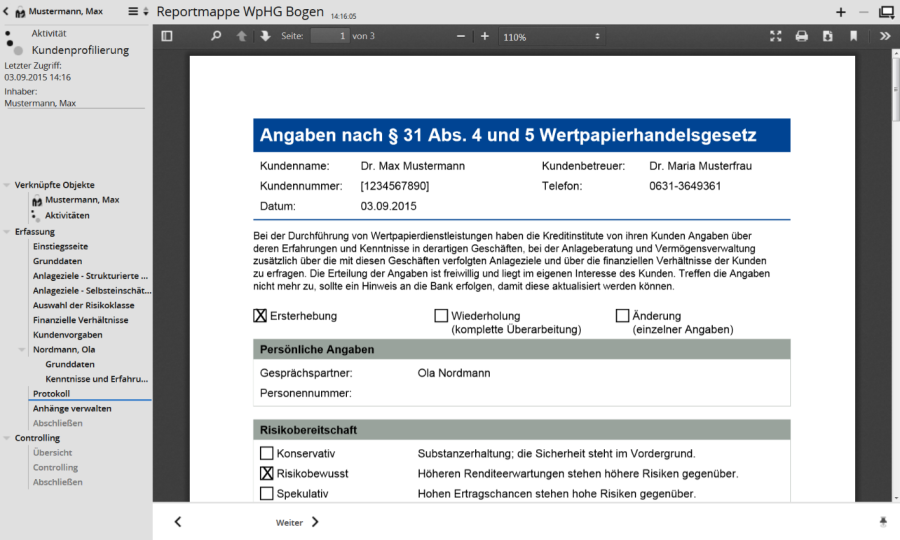
Task: Toggle the PDF viewer sidebar panel
Action: tap(167, 36)
